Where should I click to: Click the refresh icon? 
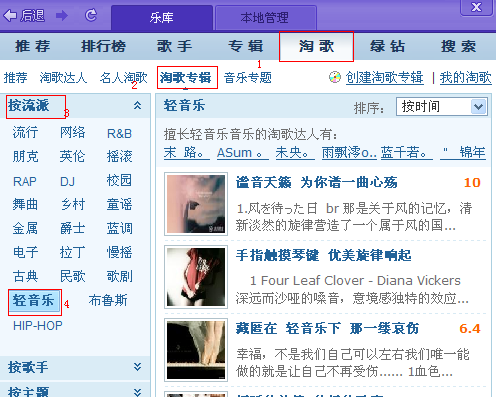(x=91, y=15)
